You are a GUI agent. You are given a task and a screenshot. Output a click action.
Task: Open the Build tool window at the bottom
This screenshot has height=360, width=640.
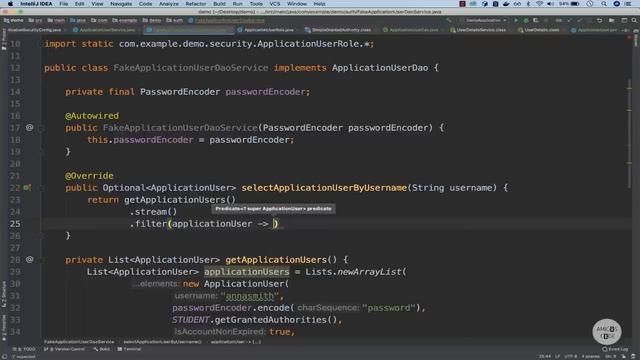click(102, 349)
